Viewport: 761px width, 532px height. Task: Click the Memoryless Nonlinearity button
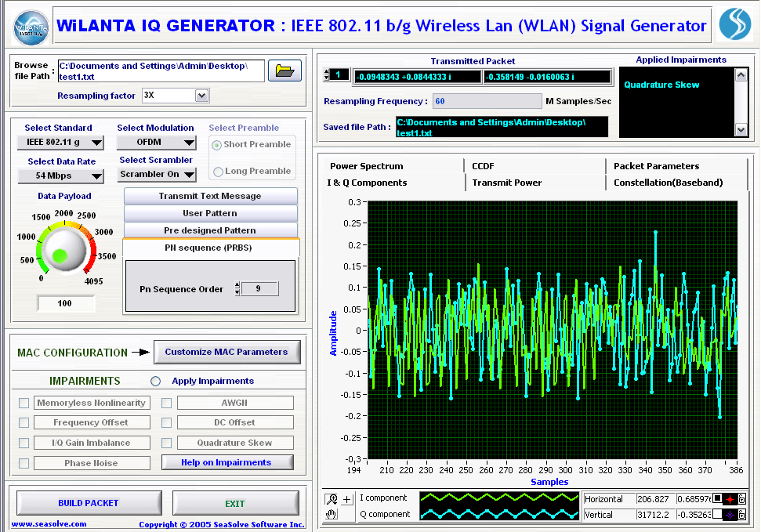[x=92, y=403]
